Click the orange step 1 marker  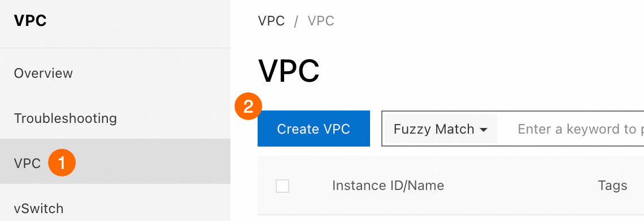point(62,163)
